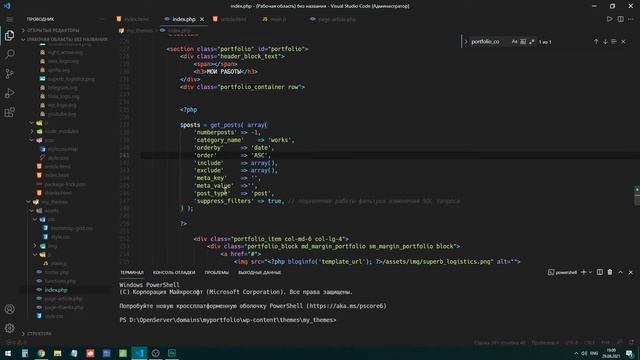Select the ПРОБЛЕМЫ panel tab
Screen dimensions: 640x360
(217, 272)
